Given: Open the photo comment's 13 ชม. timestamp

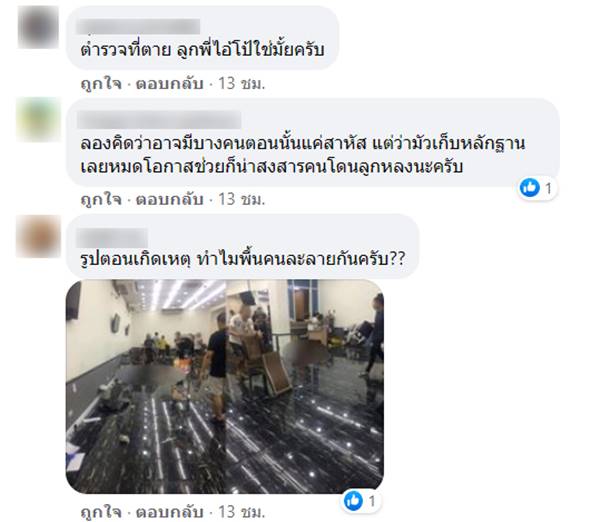Looking at the screenshot, I should 241,512.
